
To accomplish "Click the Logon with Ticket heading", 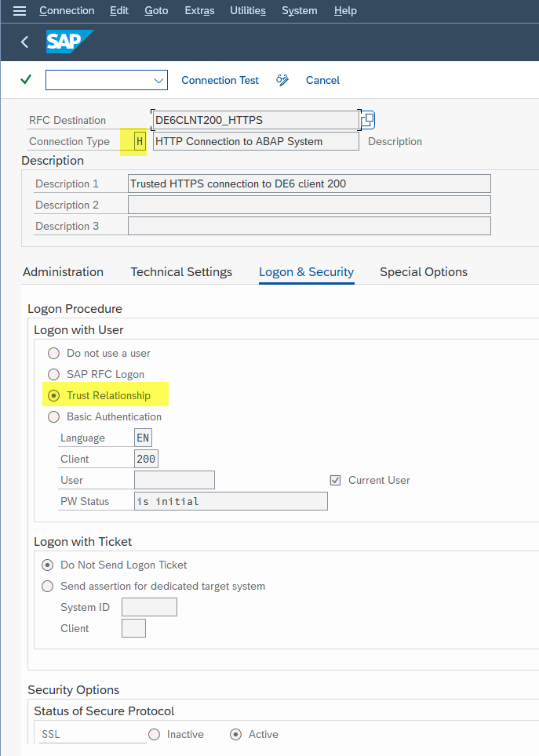I will pyautogui.click(x=82, y=542).
